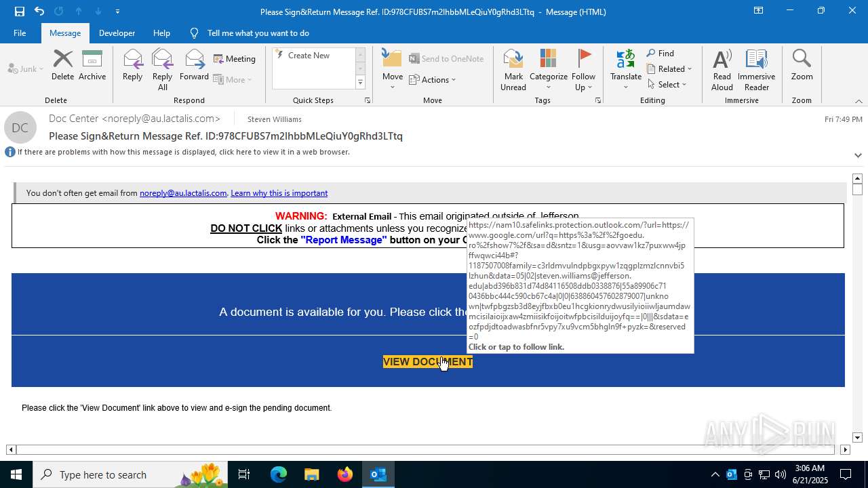Open the Categorize color menu
The height and width of the screenshot is (488, 868).
click(x=549, y=70)
